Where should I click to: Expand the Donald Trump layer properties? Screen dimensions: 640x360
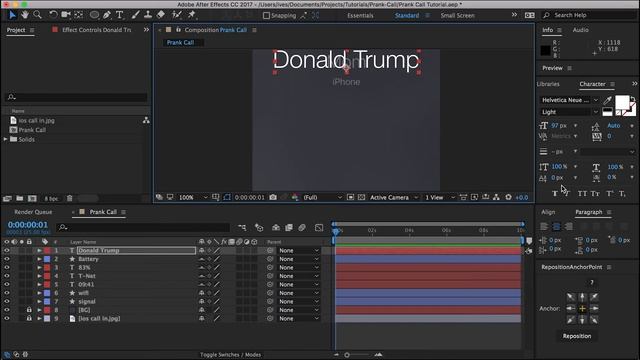click(39, 251)
